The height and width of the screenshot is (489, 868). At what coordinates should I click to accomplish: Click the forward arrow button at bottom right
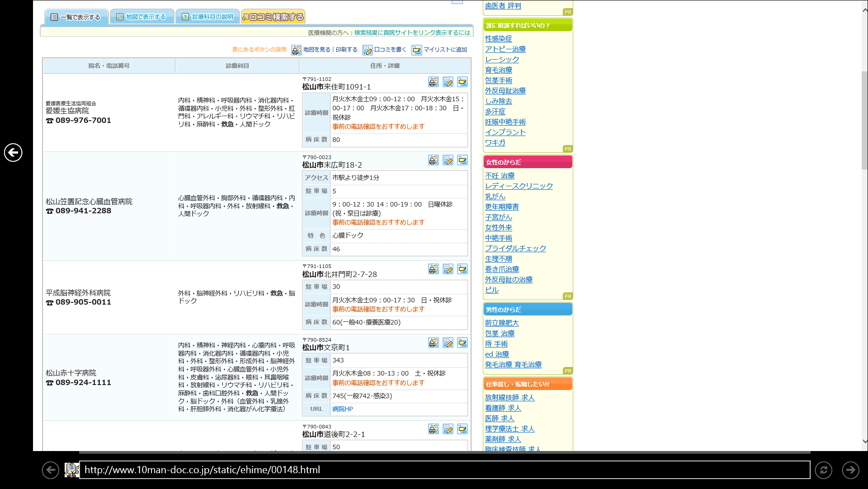(850, 470)
